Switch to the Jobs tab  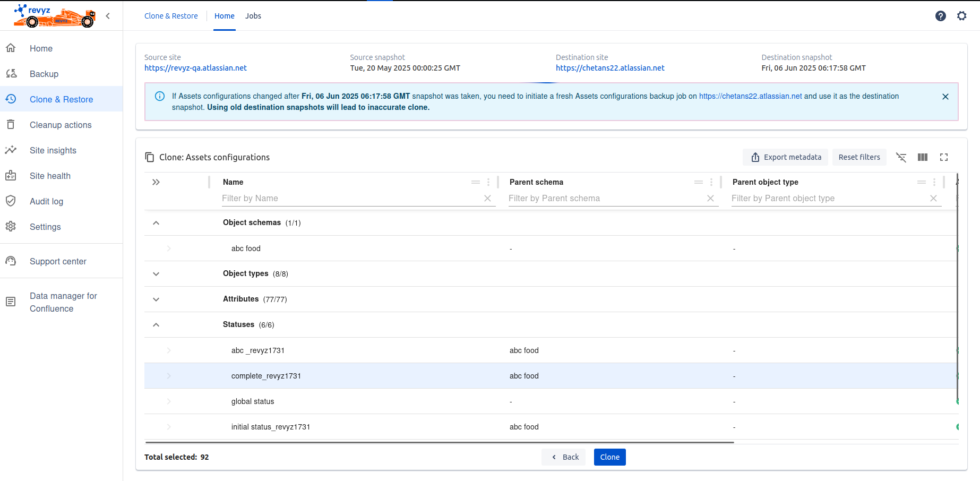click(253, 16)
